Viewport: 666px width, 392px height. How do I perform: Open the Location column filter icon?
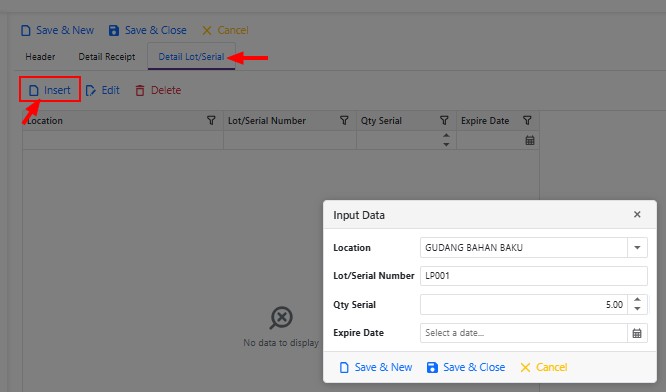[x=211, y=121]
